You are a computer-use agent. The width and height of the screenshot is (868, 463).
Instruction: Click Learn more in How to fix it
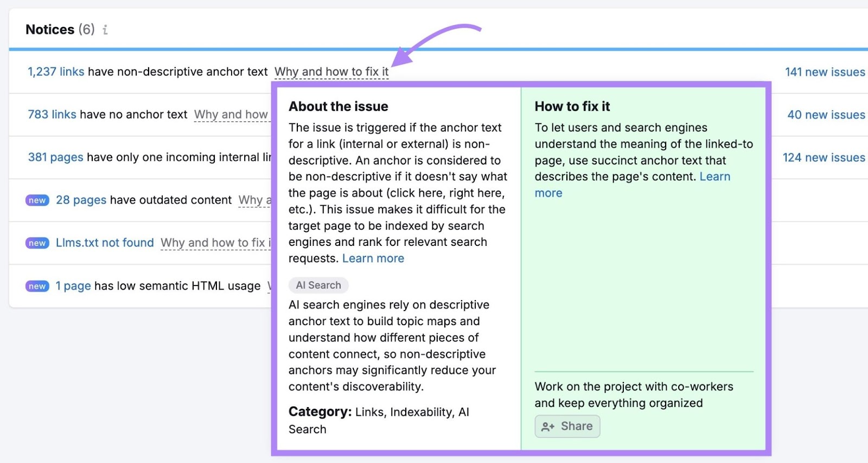(x=714, y=177)
